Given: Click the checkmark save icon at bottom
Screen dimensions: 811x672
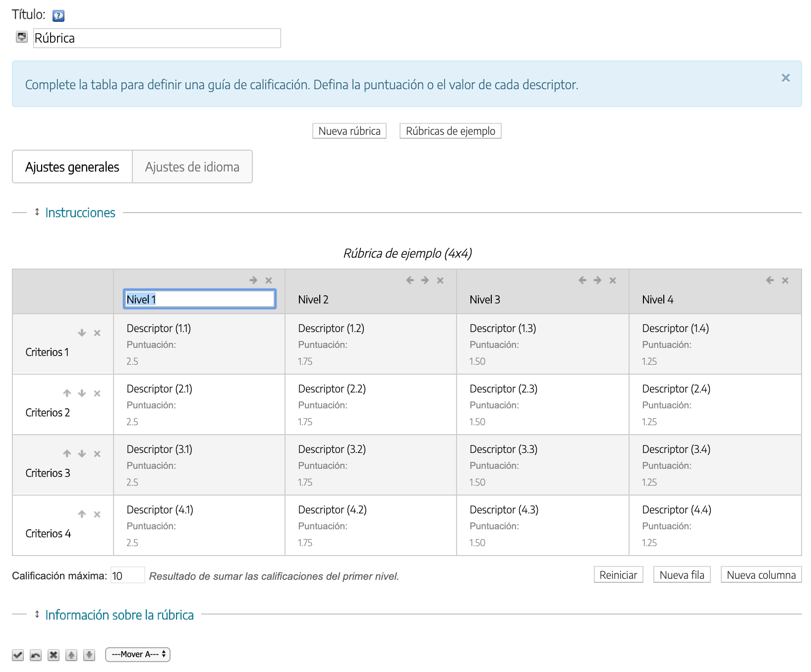Looking at the screenshot, I should point(18,655).
